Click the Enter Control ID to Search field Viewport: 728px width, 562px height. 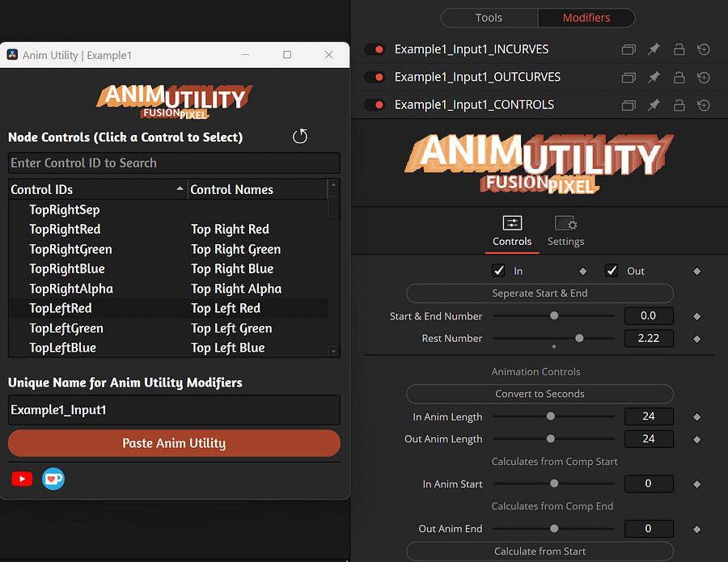point(174,163)
